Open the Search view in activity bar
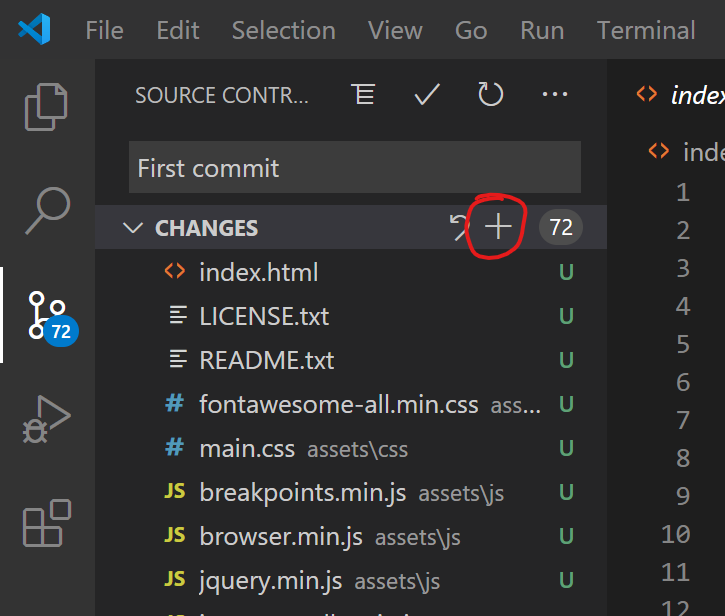 click(46, 209)
